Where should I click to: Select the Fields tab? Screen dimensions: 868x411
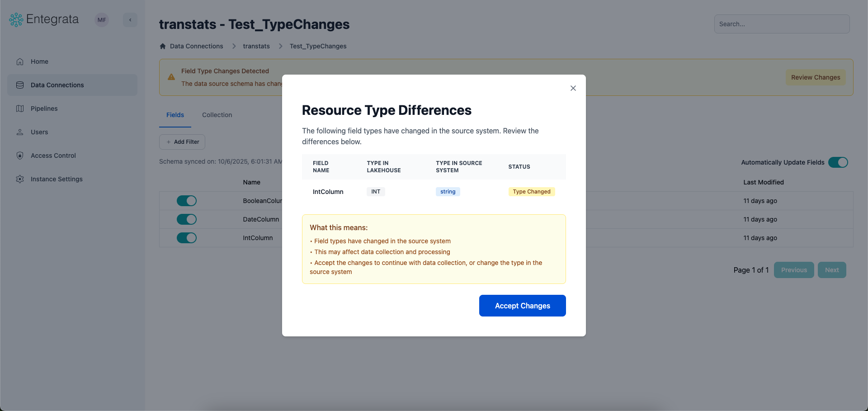pyautogui.click(x=175, y=115)
